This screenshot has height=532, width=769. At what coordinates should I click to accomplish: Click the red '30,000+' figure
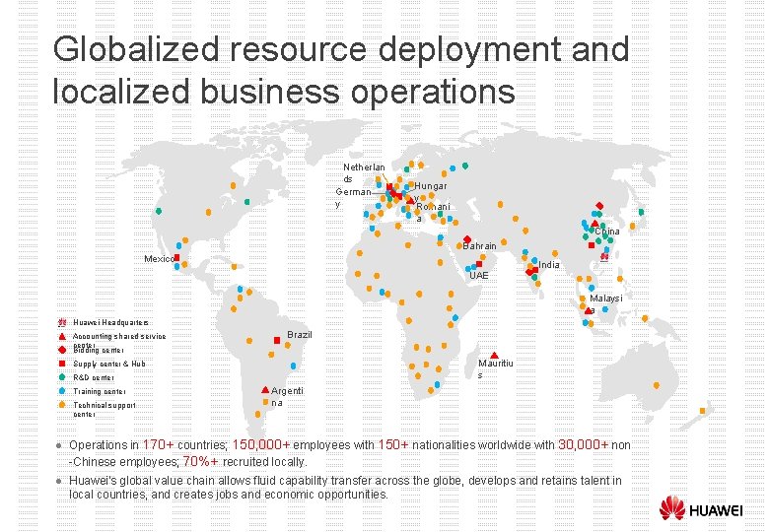[584, 444]
